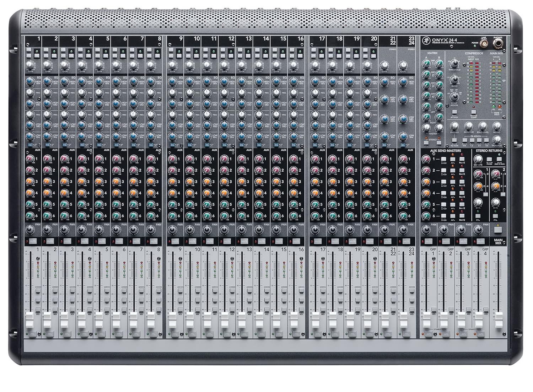Click the PFL button on channel 17

coord(317,334)
